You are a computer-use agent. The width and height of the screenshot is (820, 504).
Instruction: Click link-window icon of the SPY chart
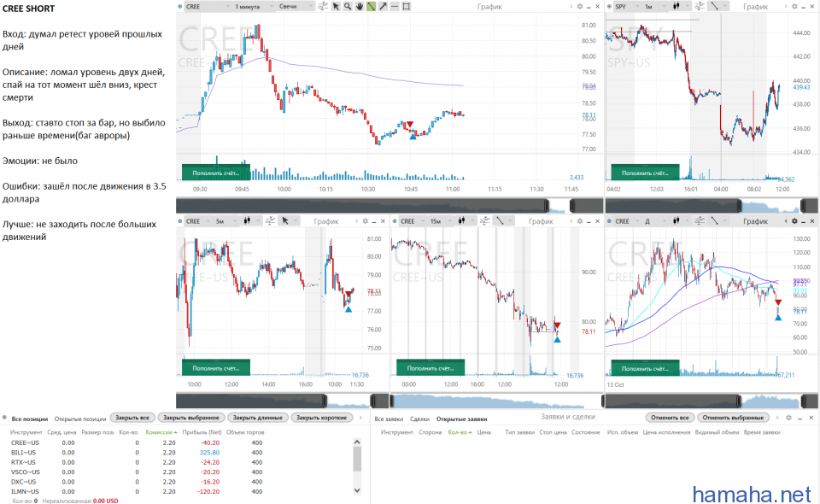click(610, 6)
